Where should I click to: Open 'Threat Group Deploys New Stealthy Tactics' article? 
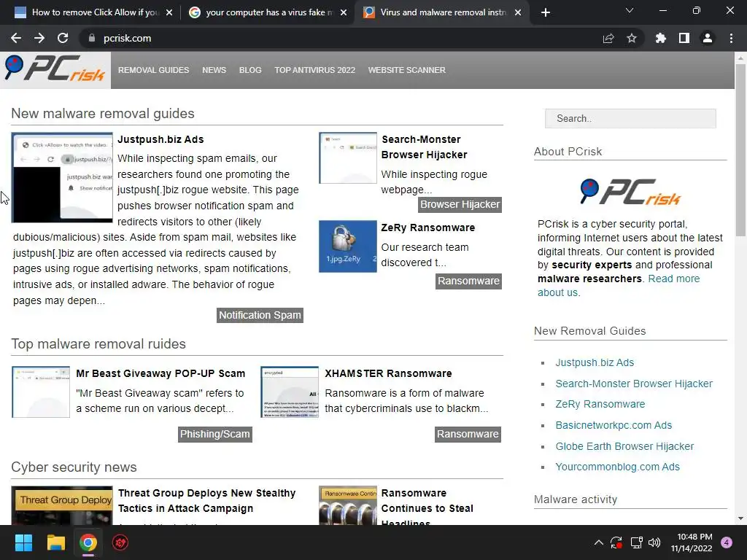tap(206, 500)
